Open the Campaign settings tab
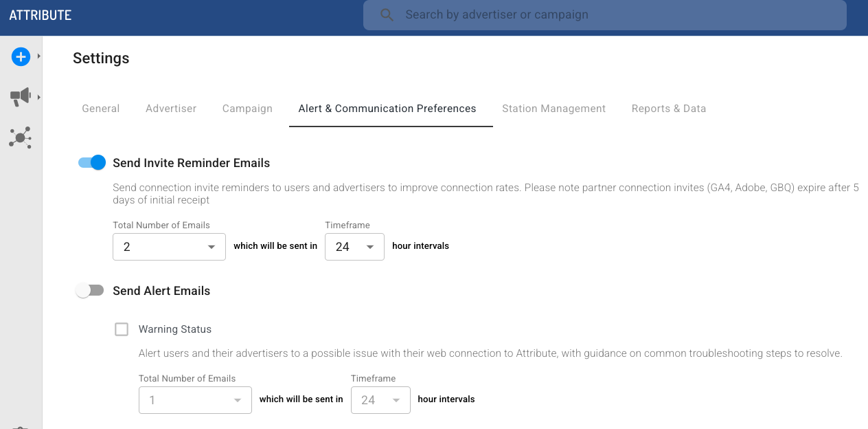 point(247,109)
